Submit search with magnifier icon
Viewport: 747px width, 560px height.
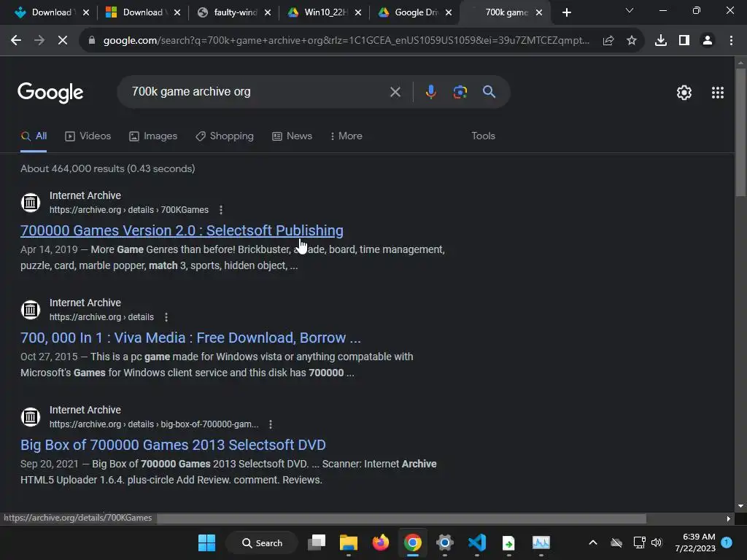[489, 92]
